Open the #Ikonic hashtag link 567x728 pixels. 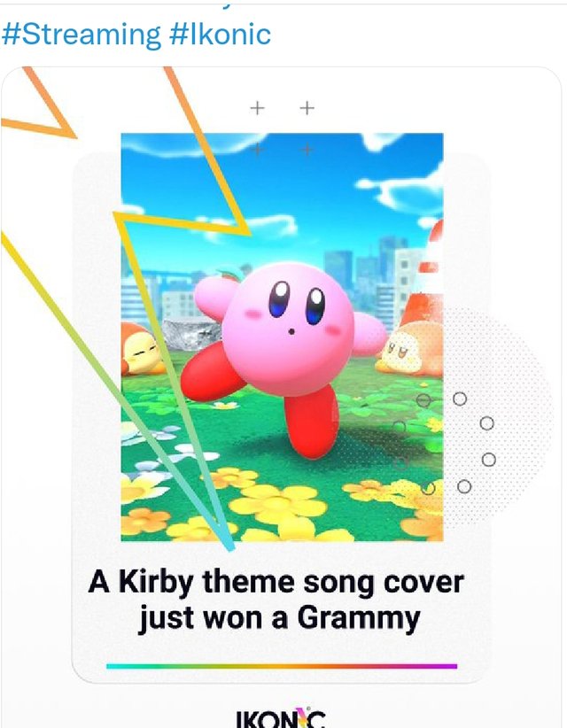coord(221,35)
